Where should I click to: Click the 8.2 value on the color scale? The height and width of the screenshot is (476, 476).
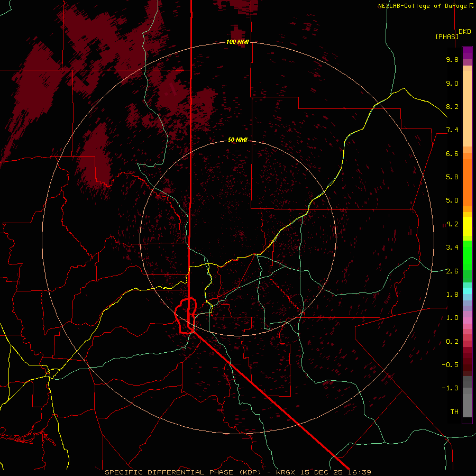pyautogui.click(x=452, y=106)
